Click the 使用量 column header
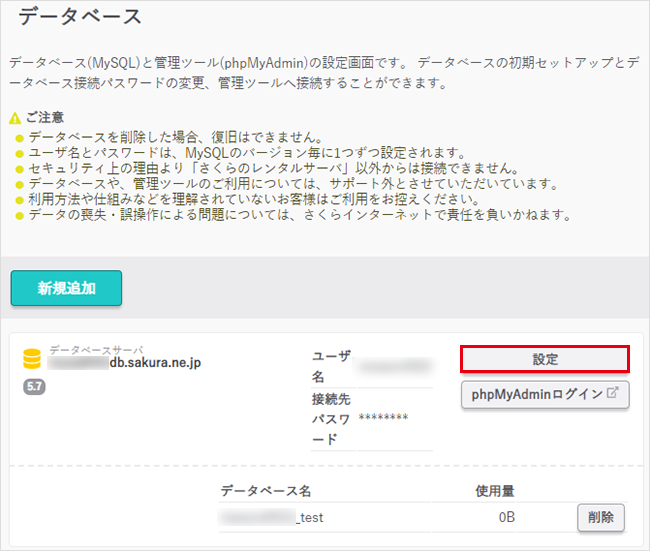 click(x=495, y=491)
